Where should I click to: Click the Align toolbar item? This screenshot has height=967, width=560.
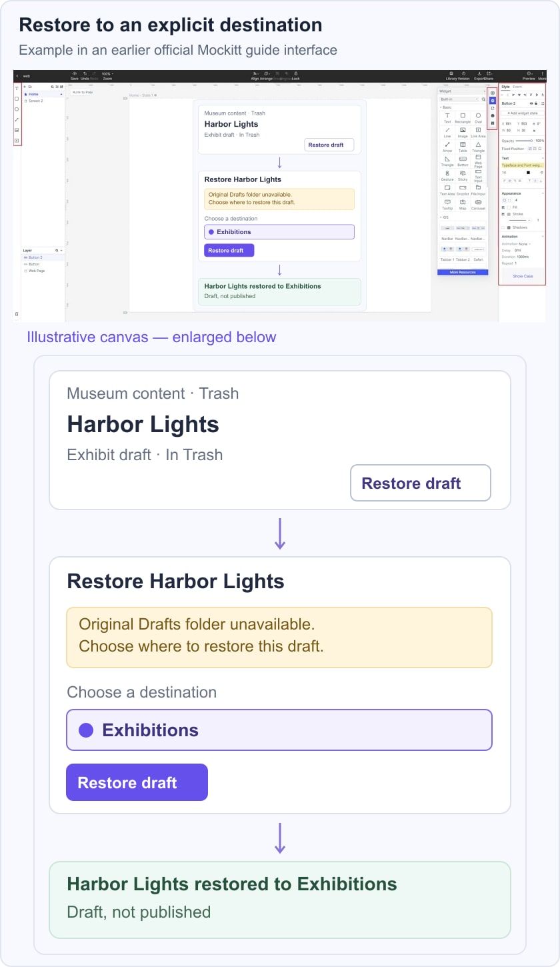255,75
